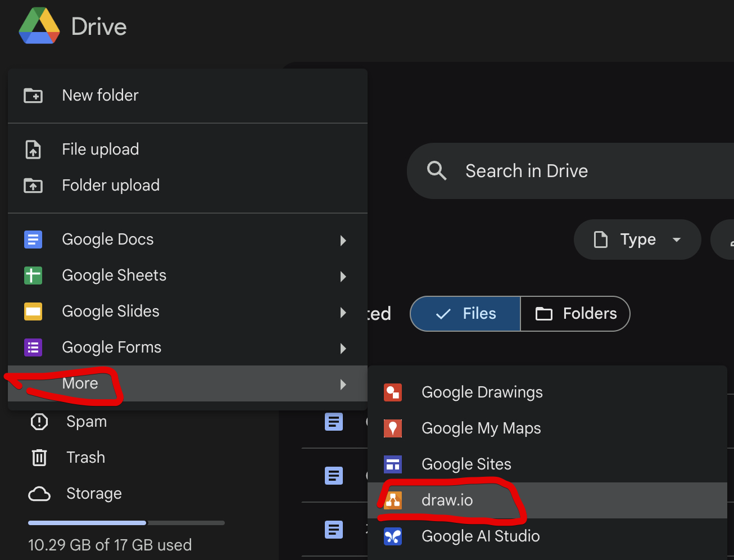Click the Google Forms icon
734x560 pixels.
click(33, 347)
